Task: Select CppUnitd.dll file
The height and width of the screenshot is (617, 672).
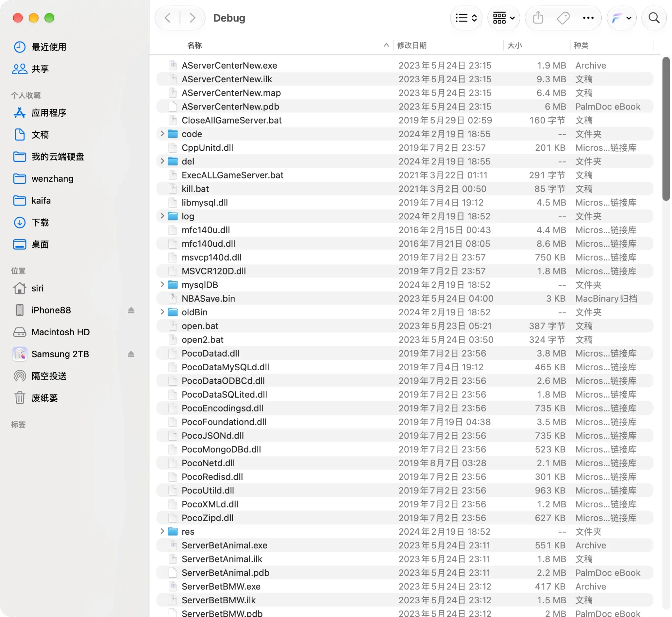Action: pyautogui.click(x=405, y=148)
